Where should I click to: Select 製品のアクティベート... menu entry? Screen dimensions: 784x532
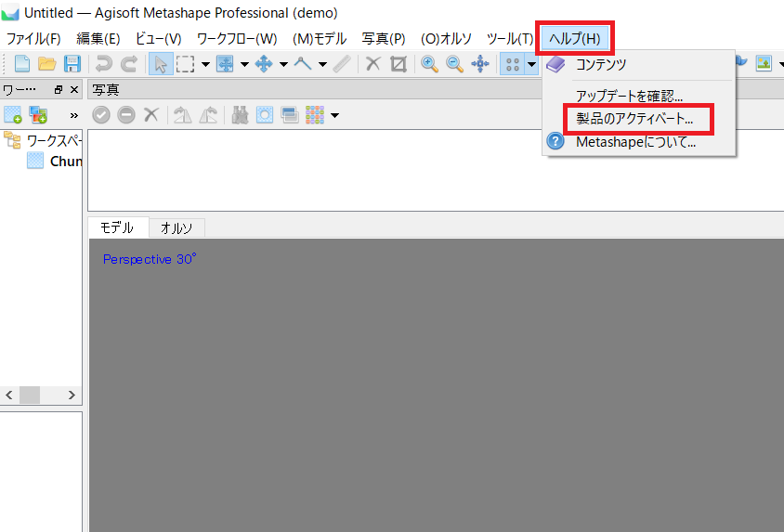tap(638, 119)
